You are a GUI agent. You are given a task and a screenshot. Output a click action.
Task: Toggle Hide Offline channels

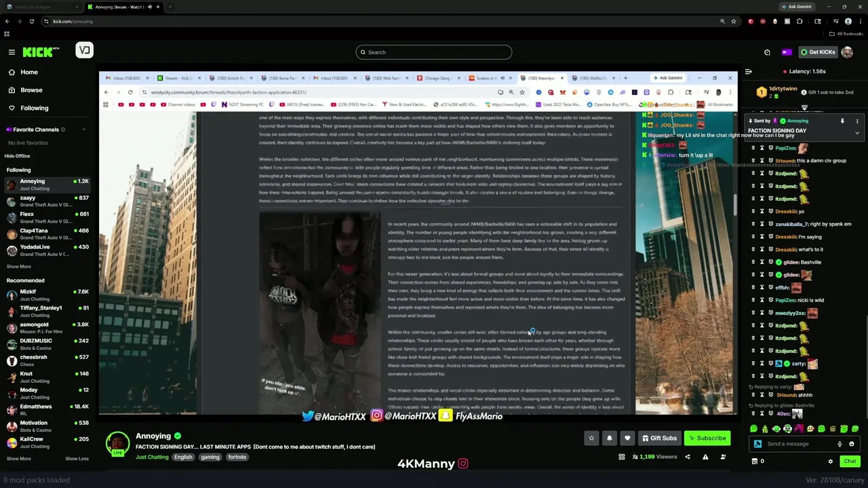(x=18, y=156)
